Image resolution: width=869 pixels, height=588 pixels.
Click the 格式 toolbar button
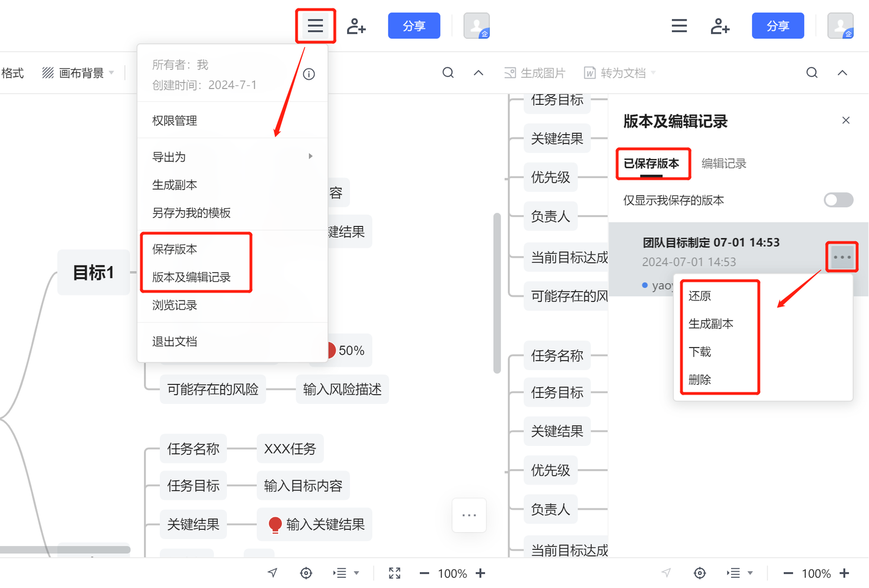pos(12,73)
